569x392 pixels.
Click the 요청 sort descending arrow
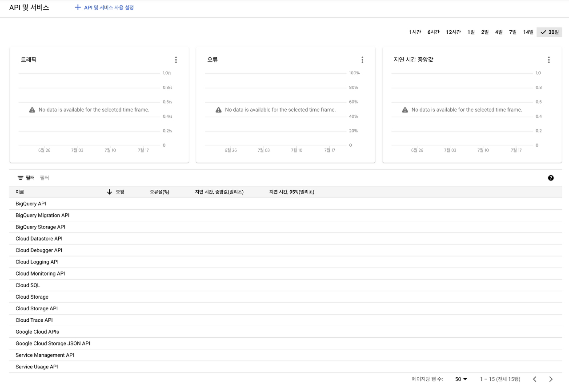click(x=109, y=192)
